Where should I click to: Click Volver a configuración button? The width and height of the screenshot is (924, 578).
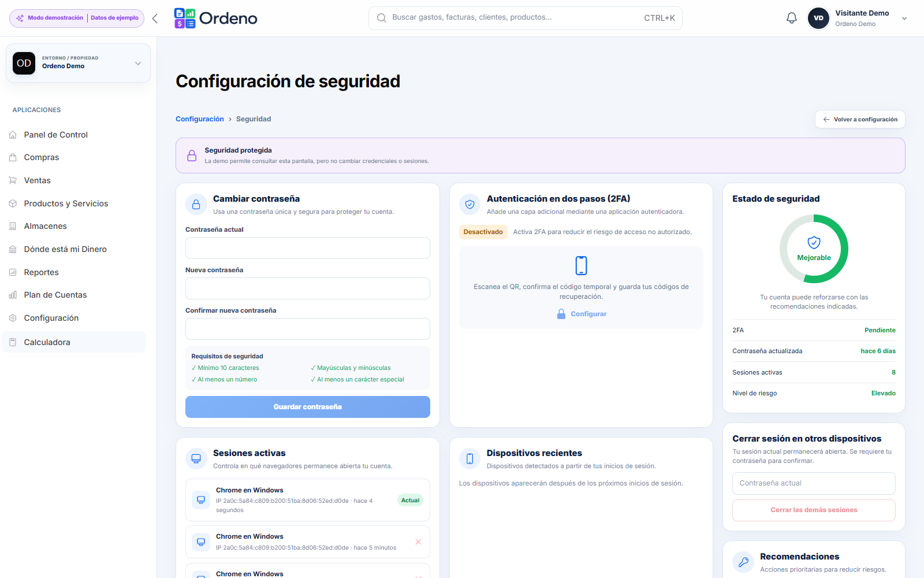pos(860,119)
